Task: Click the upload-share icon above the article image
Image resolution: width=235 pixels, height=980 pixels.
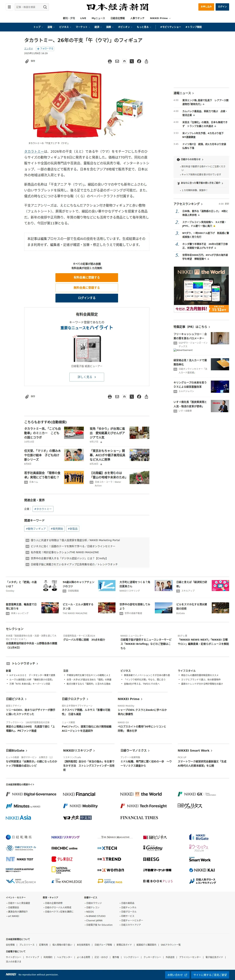Action: click(x=146, y=61)
